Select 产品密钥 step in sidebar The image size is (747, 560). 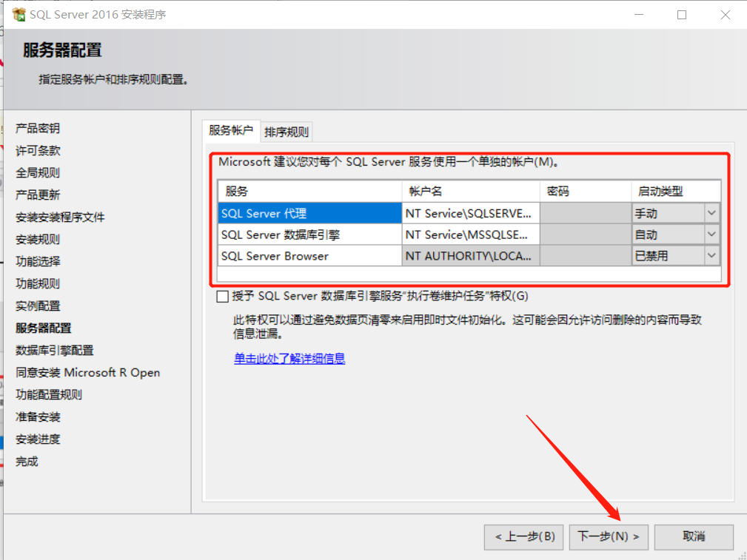coord(38,129)
